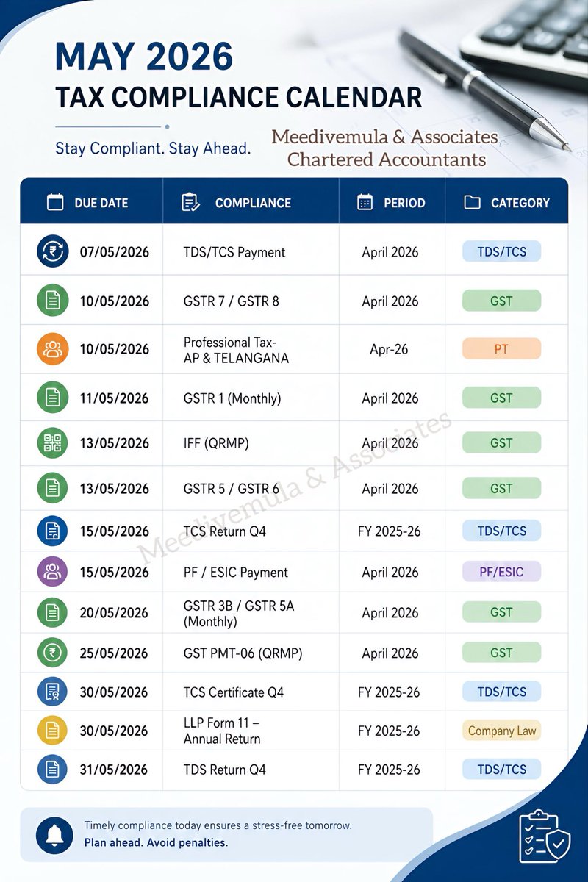Image resolution: width=588 pixels, height=882 pixels.
Task: Click 'April 2026' in the TDS/TCS Payment row
Action: click(x=390, y=252)
